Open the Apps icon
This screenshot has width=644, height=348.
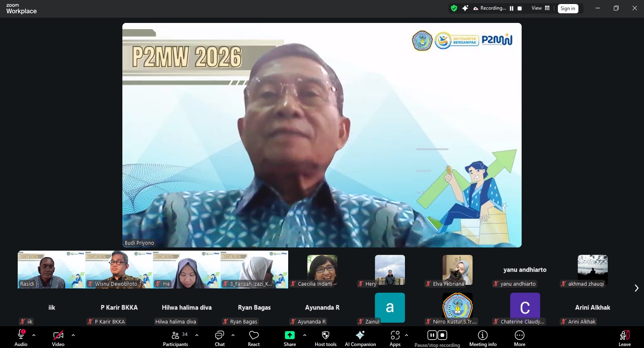coord(395,335)
